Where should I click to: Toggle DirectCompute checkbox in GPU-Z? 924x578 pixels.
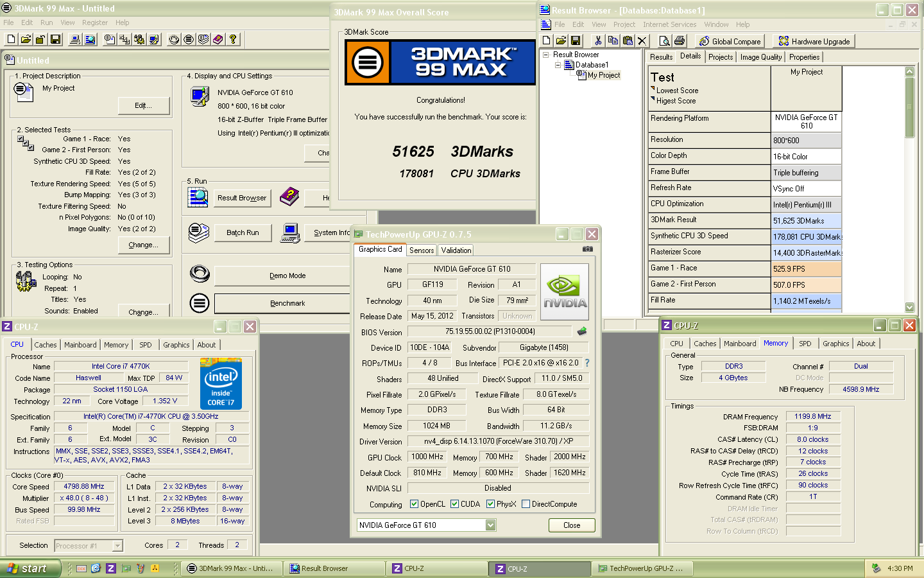[x=526, y=504]
